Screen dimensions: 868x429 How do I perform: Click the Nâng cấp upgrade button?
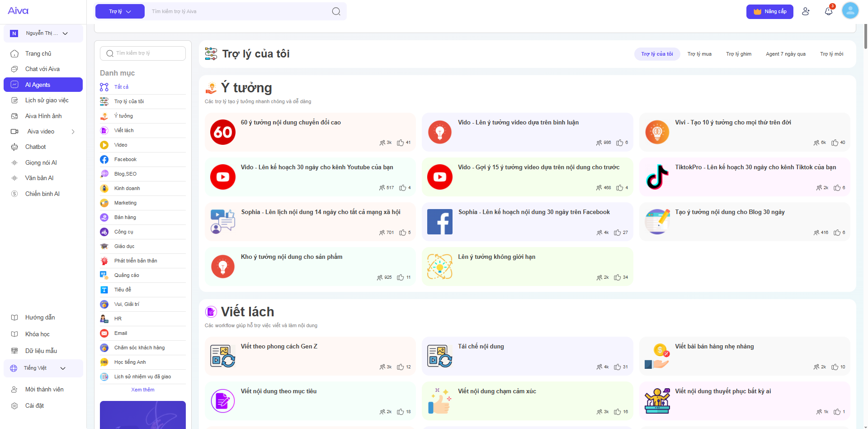tap(769, 11)
